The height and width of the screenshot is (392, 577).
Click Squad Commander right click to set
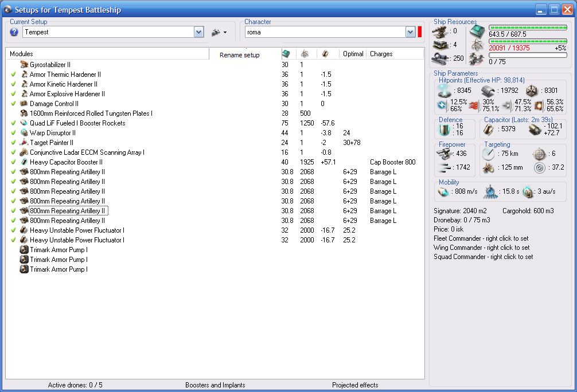483,257
